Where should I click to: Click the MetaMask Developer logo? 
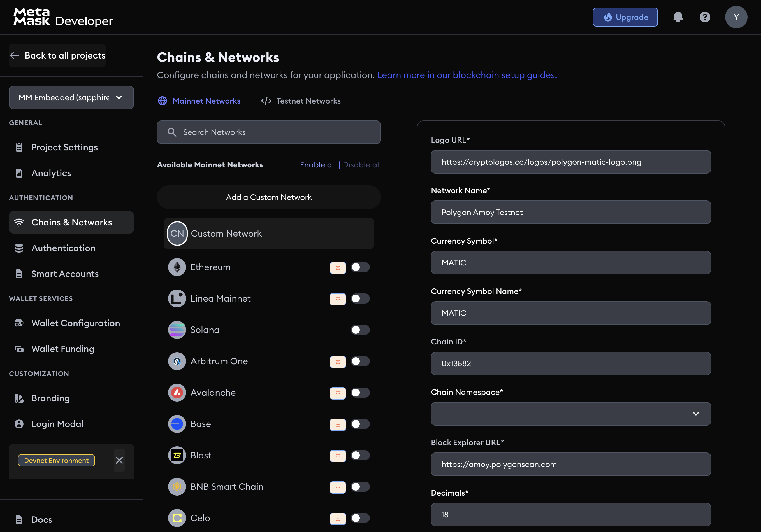[x=63, y=17]
